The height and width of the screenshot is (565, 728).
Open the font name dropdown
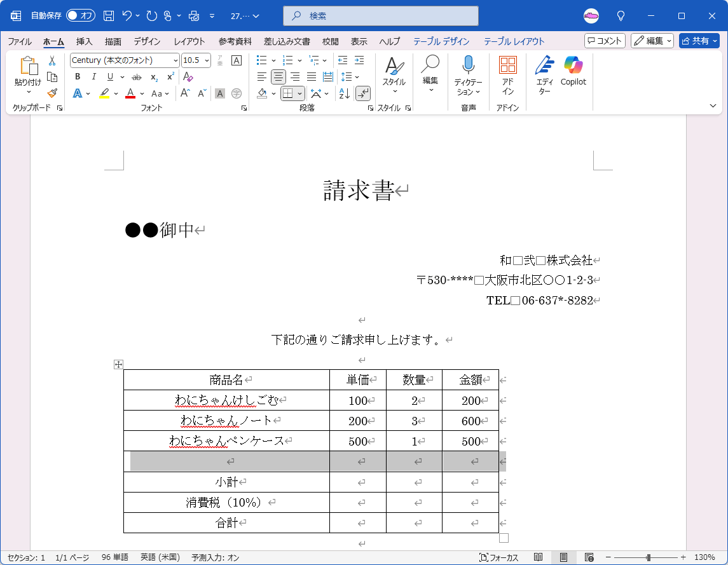click(x=175, y=60)
